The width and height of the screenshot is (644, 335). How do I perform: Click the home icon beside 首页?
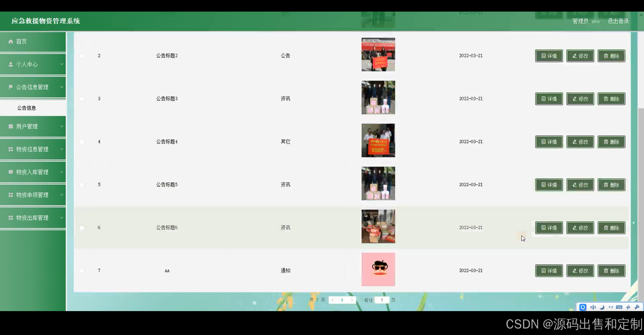click(x=11, y=41)
